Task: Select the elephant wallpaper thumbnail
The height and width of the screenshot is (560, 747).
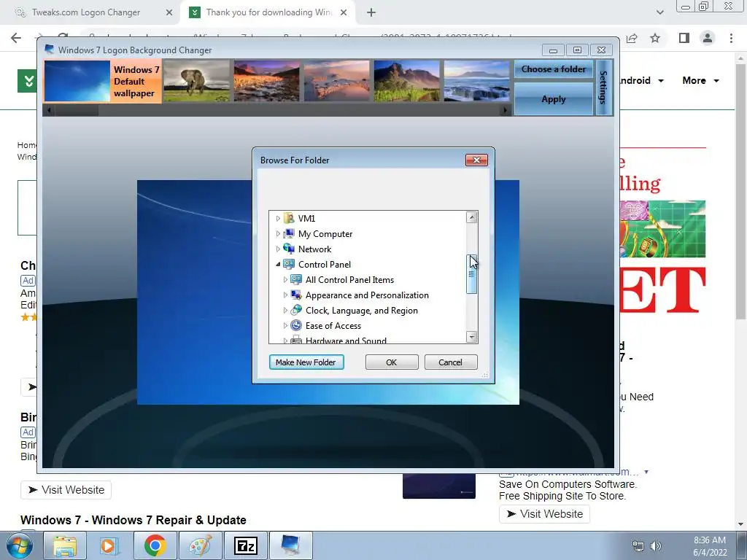Action: (197, 81)
